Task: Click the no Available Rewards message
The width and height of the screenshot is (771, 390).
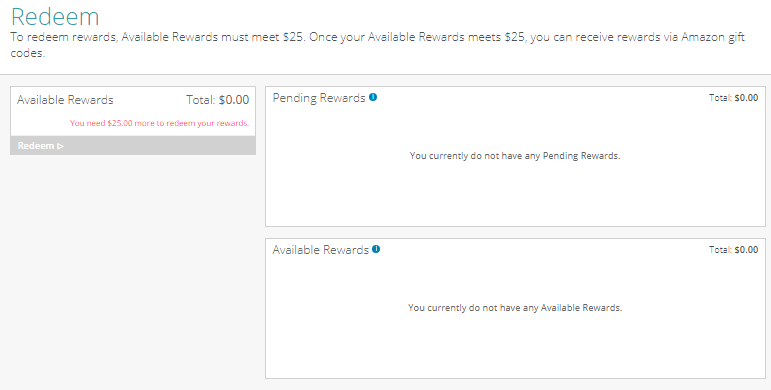Action: click(x=515, y=308)
